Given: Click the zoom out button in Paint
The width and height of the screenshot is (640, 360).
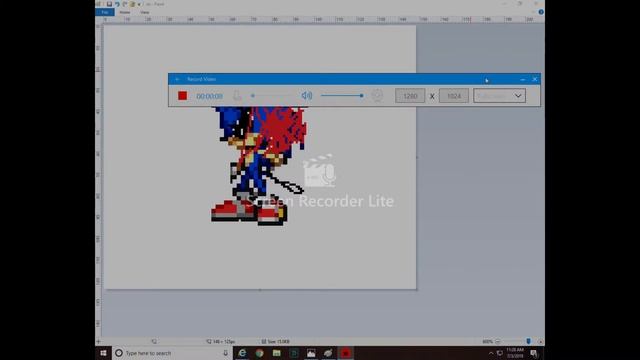Looking at the screenshot, I should [x=498, y=342].
